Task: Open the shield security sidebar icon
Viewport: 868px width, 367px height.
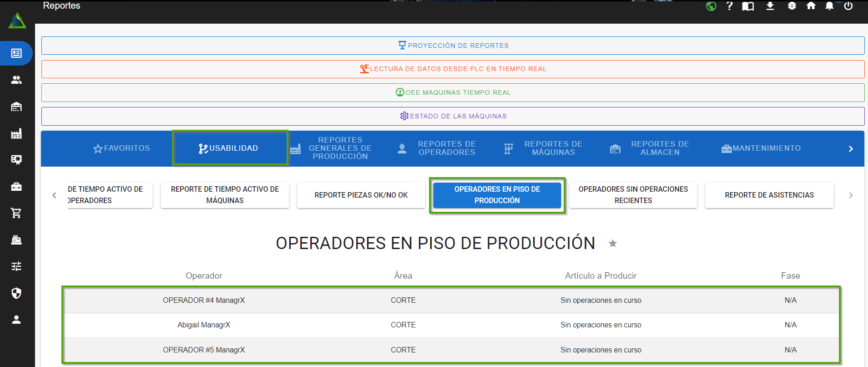Action: 16,293
